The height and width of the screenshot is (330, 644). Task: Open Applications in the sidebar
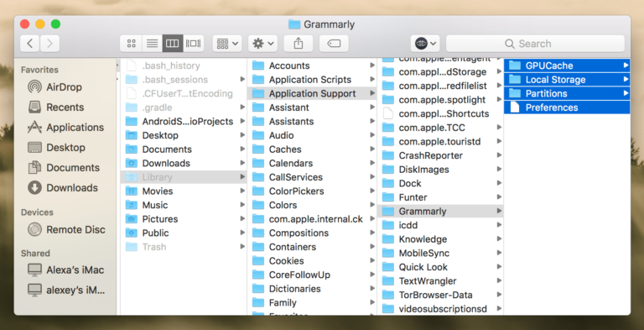(x=75, y=128)
